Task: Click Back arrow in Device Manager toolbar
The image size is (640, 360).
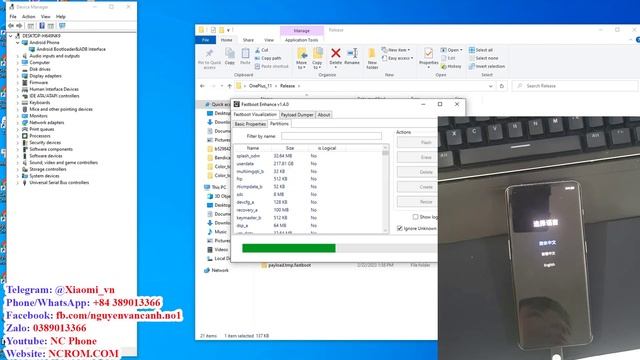Action: 11,26
